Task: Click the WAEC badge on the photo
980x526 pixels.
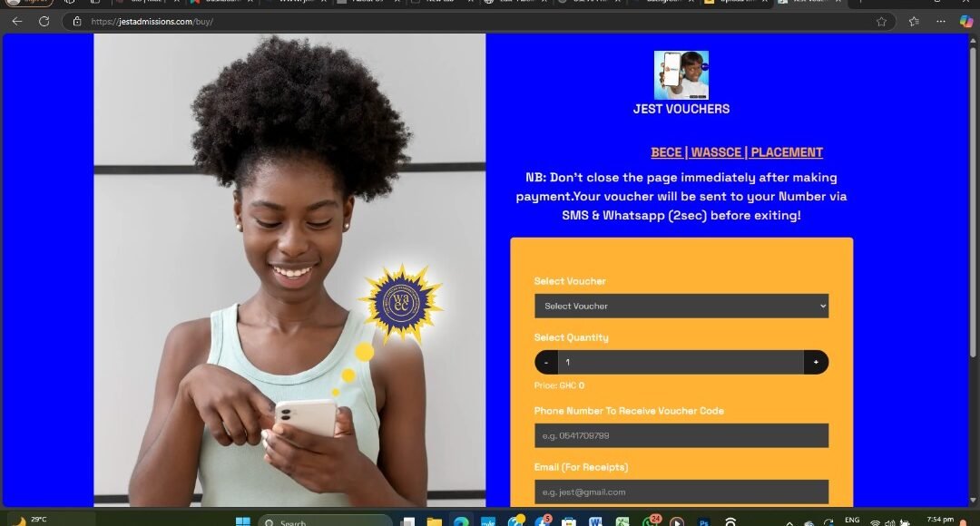Action: 400,303
